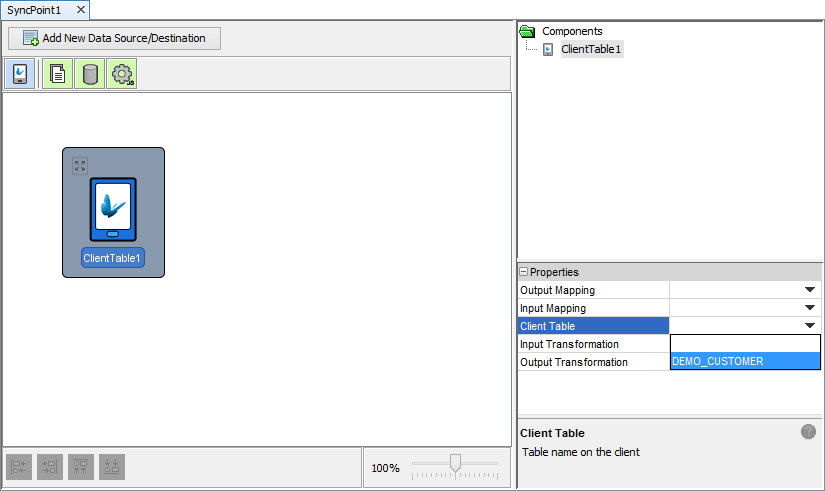Collapse the Properties section
The image size is (825, 491).
tap(523, 272)
